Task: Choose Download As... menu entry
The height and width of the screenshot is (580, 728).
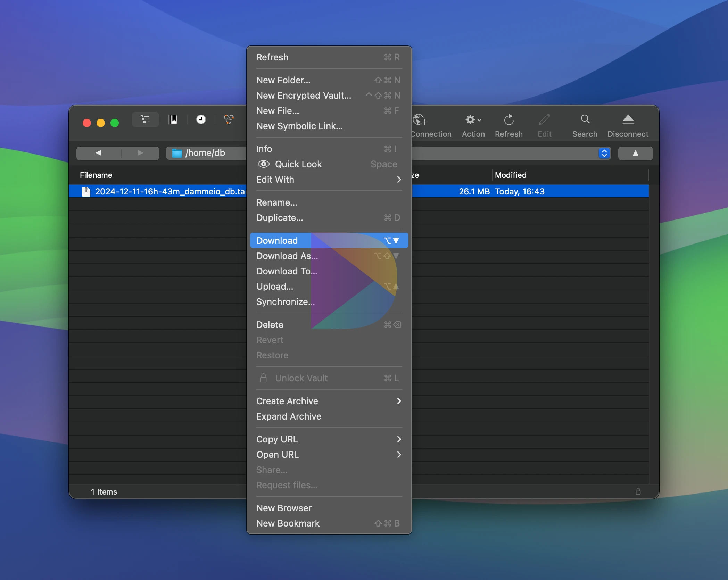Action: pos(329,256)
